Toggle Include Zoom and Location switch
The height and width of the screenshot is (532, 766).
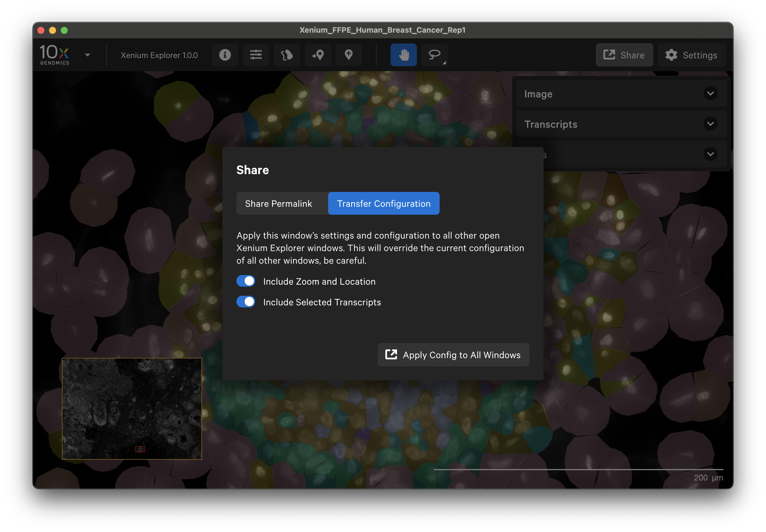coord(246,281)
